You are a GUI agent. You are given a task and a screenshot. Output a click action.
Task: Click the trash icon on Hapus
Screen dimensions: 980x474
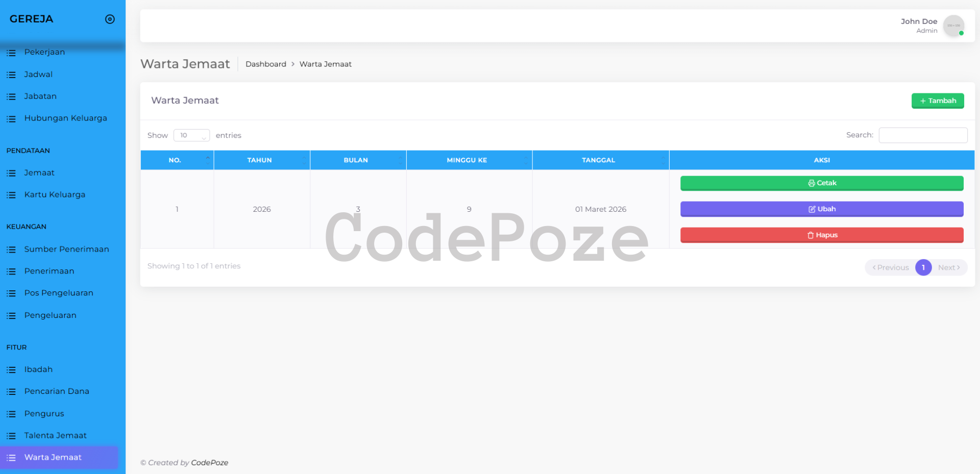pos(810,235)
